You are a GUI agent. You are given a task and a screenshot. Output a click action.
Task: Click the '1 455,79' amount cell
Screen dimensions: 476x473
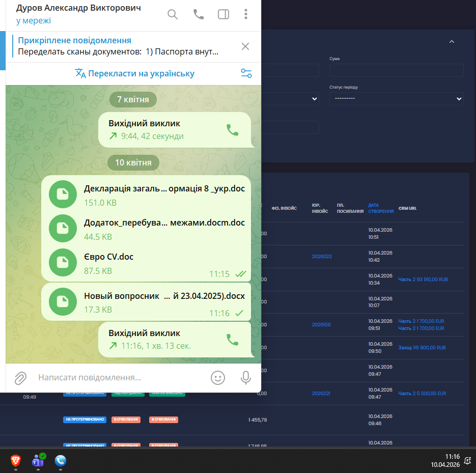[x=258, y=420]
